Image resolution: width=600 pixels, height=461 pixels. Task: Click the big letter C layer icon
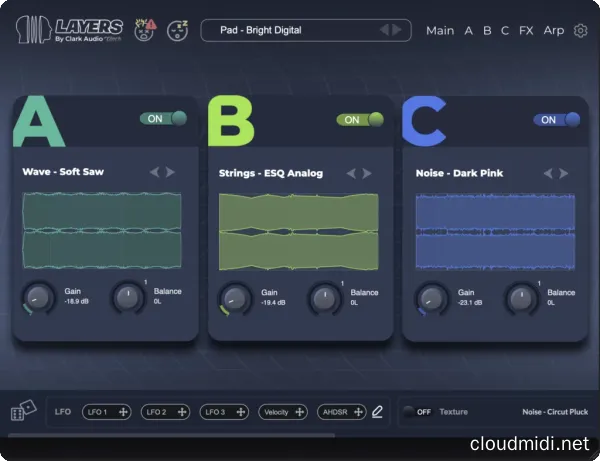424,121
